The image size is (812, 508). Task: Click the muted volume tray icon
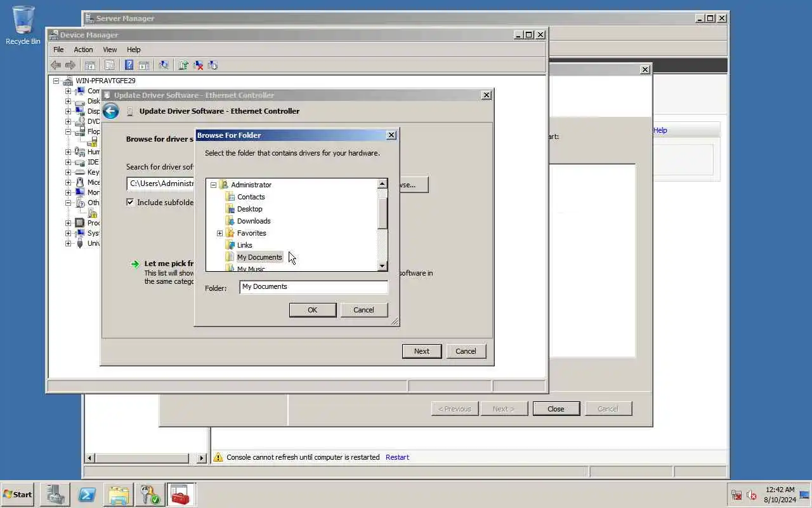[x=752, y=495]
